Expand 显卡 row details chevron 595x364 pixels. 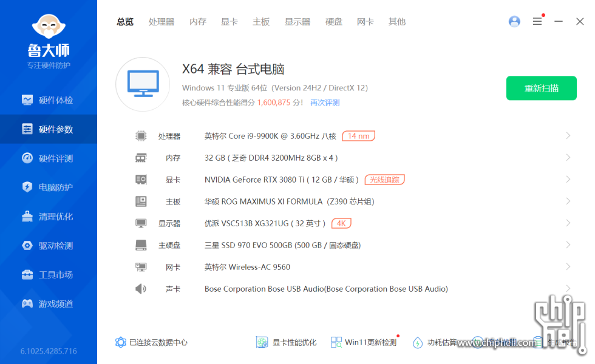point(568,180)
